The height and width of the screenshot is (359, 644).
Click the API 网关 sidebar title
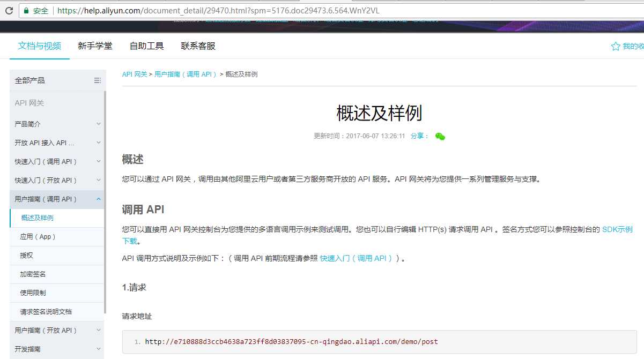coord(29,103)
